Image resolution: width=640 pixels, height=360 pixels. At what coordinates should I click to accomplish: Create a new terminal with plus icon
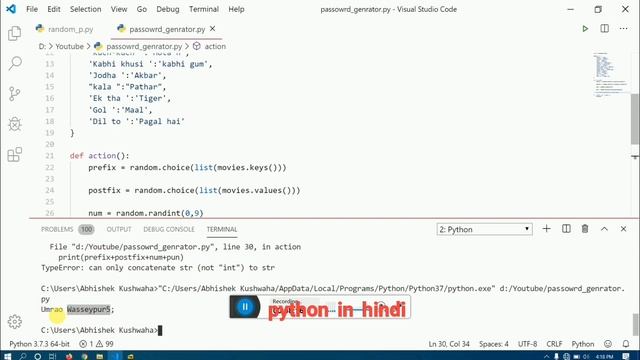point(547,229)
